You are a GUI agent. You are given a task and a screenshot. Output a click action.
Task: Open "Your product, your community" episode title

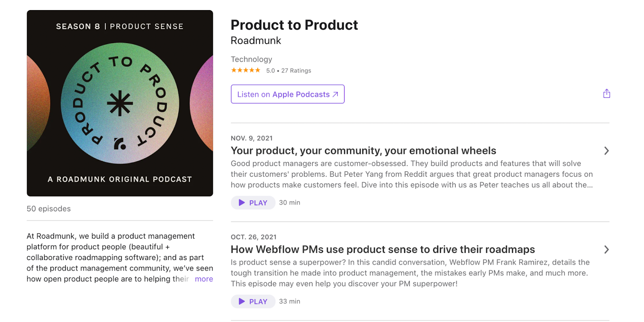coord(363,151)
